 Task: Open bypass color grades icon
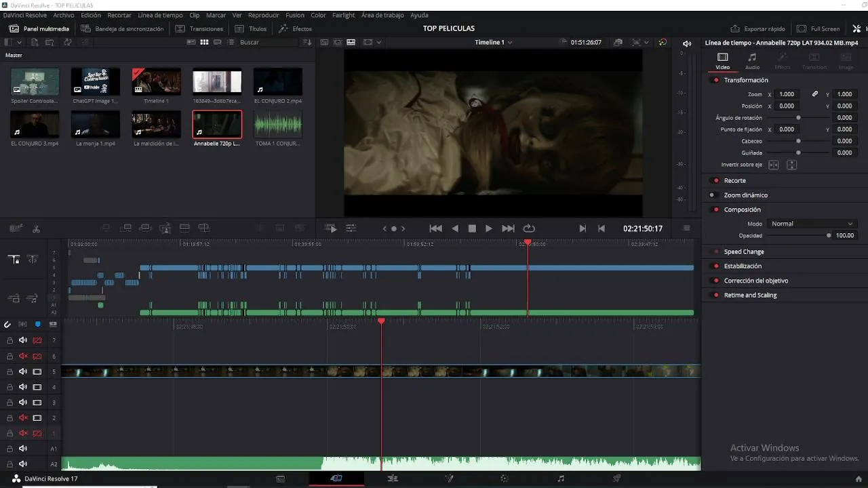coord(663,42)
